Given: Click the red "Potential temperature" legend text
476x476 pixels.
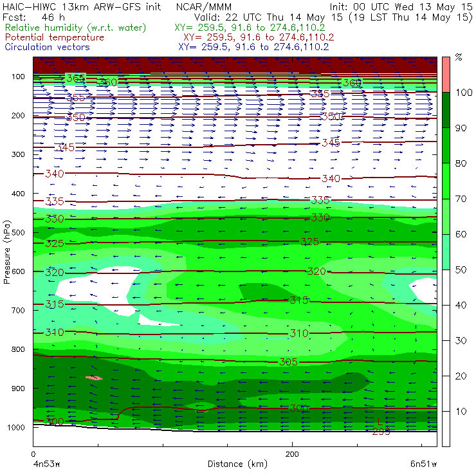Looking at the screenshot, I should pyautogui.click(x=54, y=37).
